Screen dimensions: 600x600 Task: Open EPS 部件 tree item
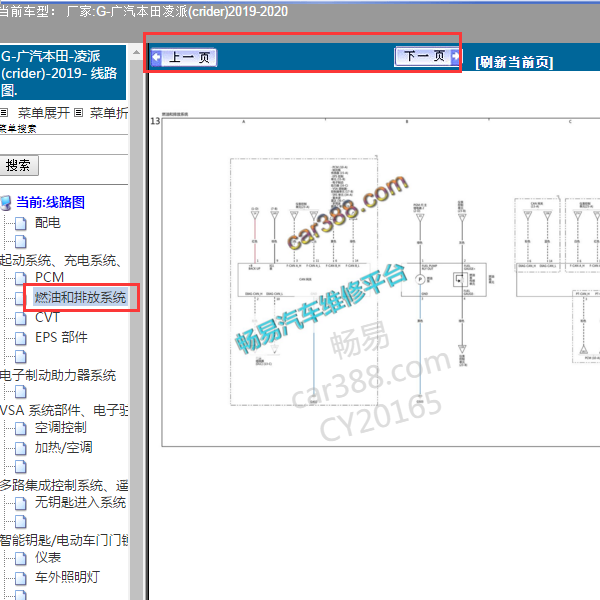click(x=61, y=337)
